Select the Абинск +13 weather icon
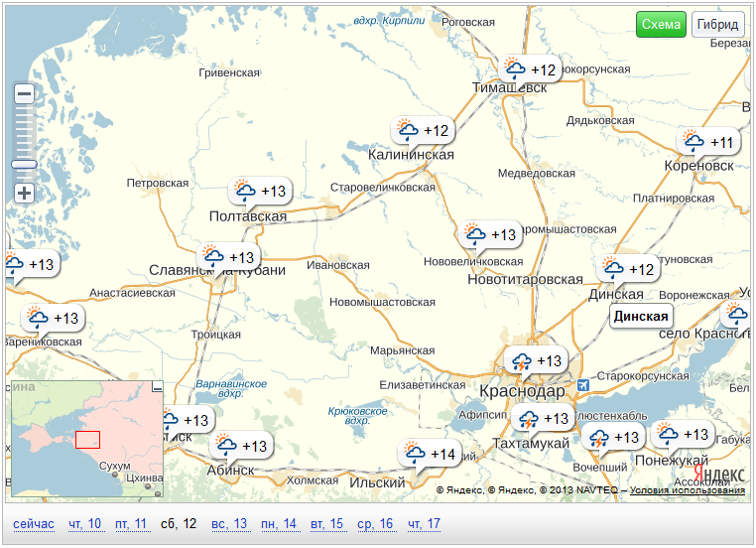 227,446
